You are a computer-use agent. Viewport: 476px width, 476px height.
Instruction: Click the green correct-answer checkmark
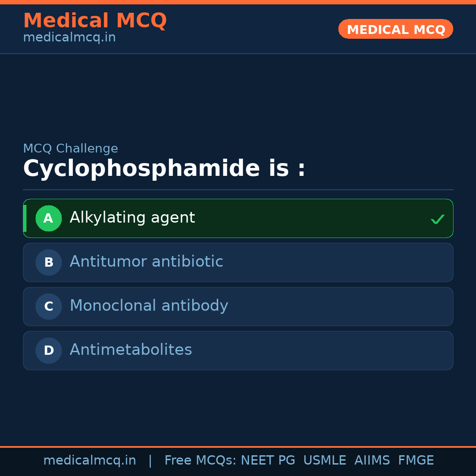(437, 219)
